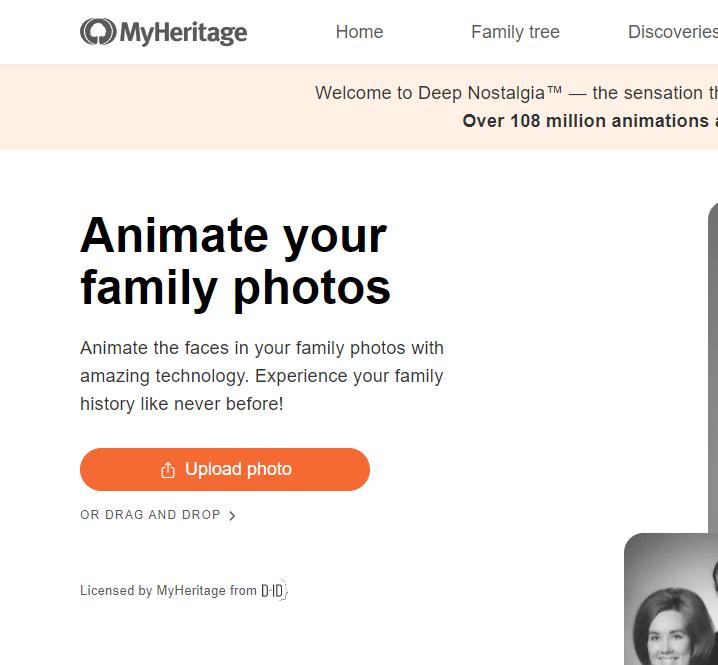Viewport: 718px width, 665px height.
Task: Click the upload arrow icon in the button
Action: tap(168, 470)
